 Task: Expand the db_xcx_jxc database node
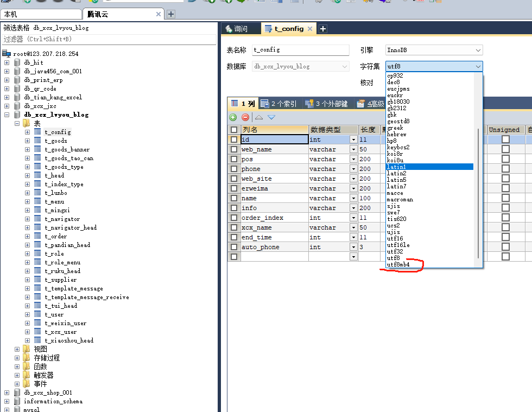pyautogui.click(x=7, y=106)
